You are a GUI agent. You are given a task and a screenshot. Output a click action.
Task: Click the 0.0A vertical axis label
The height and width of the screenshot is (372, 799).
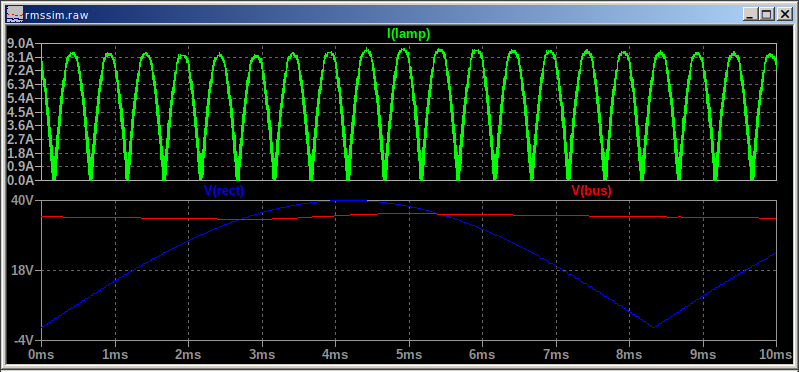[x=20, y=180]
